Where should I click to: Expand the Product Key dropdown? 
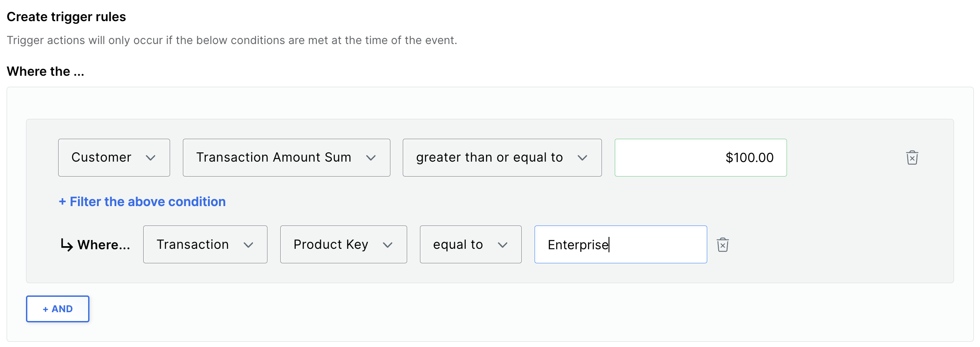344,244
